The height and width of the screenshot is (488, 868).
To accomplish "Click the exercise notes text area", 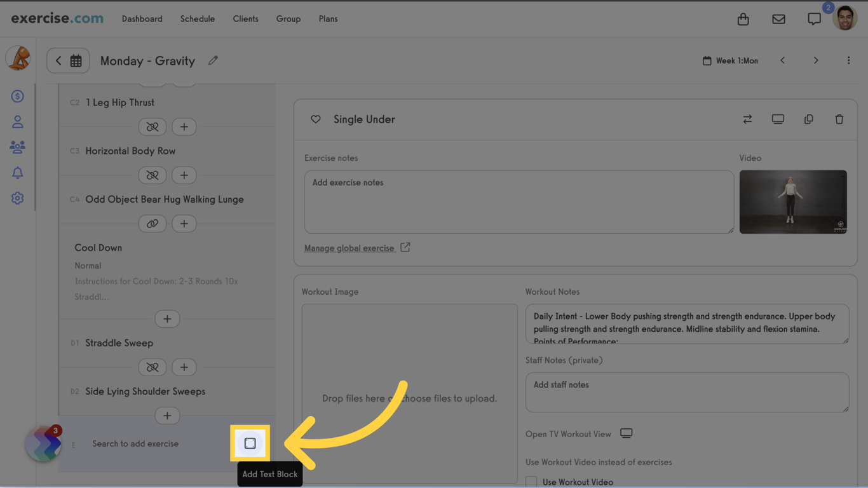I will (519, 202).
